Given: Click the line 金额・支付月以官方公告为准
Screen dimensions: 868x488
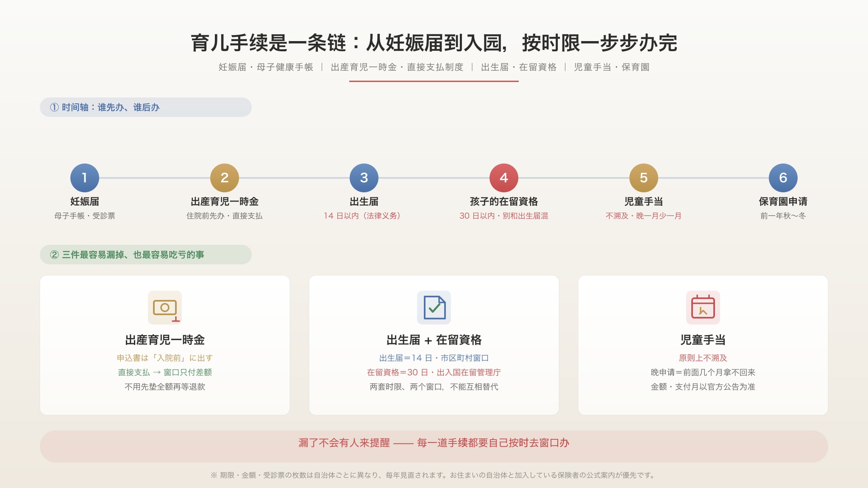Looking at the screenshot, I should click(x=703, y=387).
